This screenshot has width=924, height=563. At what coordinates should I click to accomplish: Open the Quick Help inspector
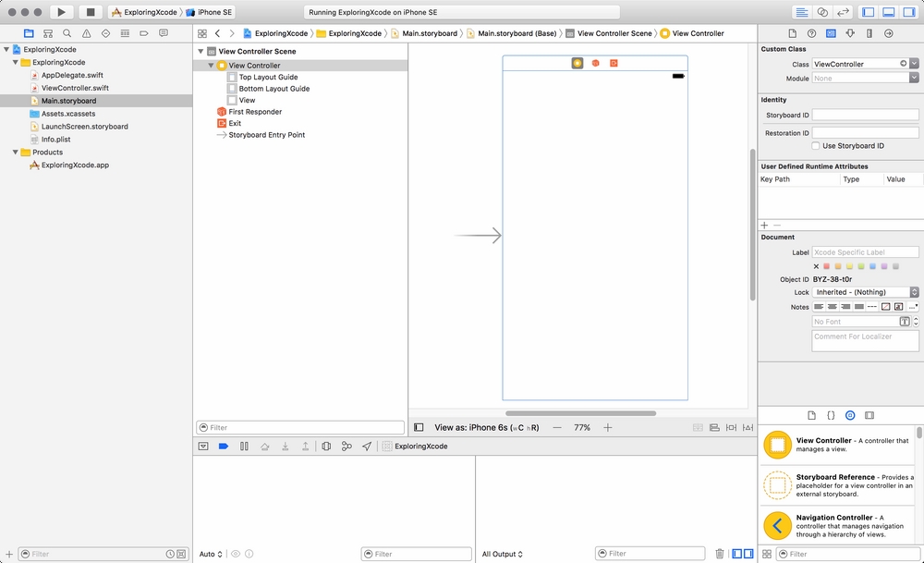(811, 33)
